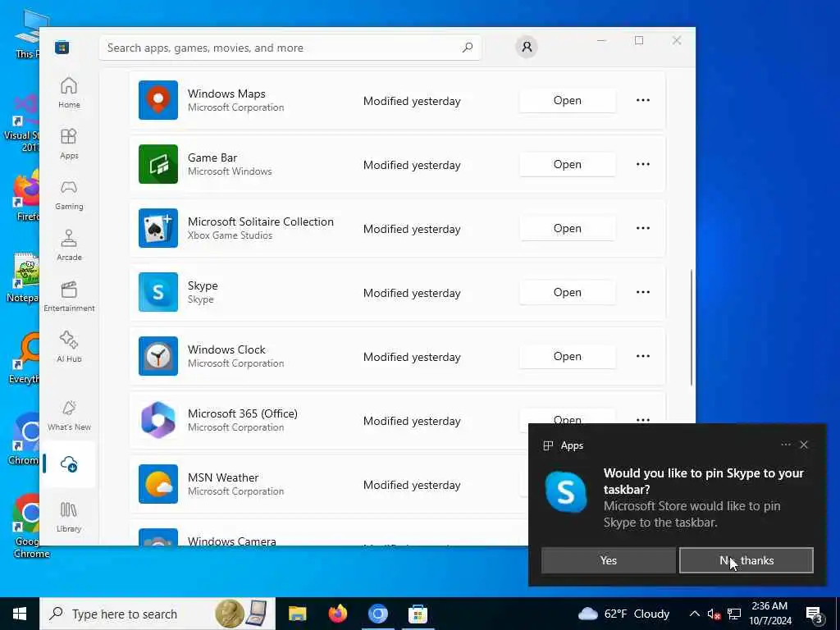The image size is (840, 630).
Task: Open AI Hub in sidebar
Action: coord(69,347)
